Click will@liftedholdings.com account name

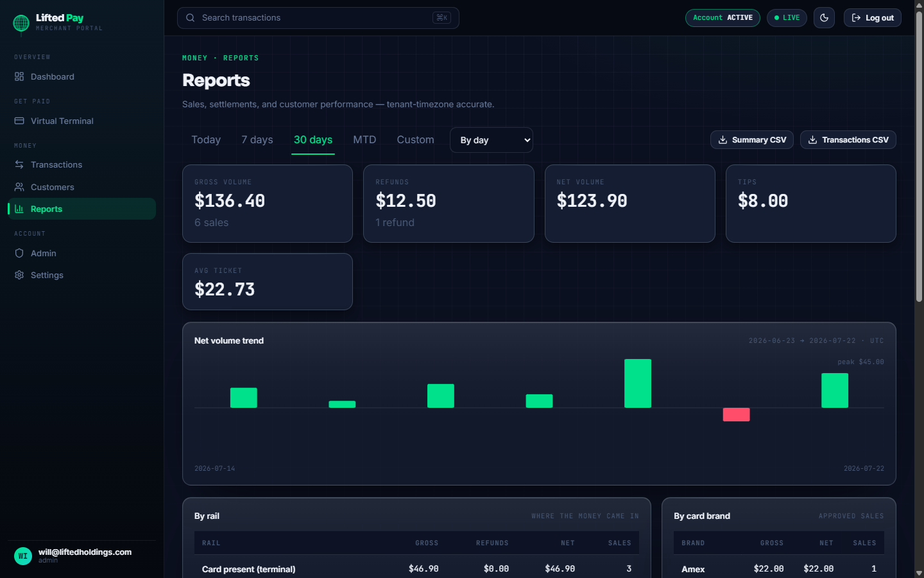coord(85,552)
